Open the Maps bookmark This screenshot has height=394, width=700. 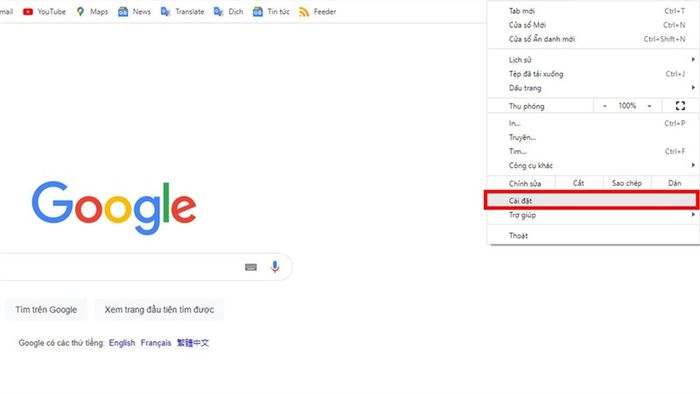(92, 12)
